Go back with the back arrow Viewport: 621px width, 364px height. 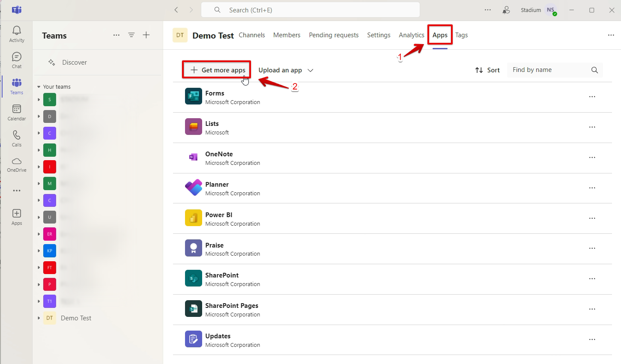[176, 10]
